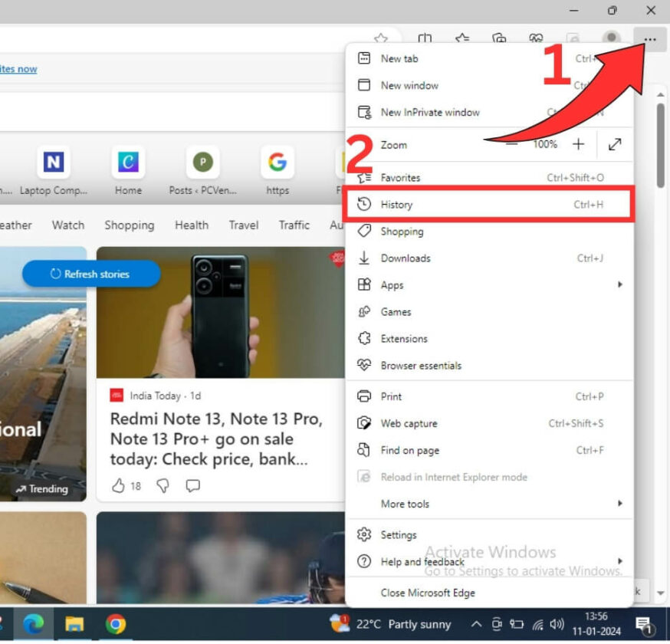Open Downloads menu entry

489,258
